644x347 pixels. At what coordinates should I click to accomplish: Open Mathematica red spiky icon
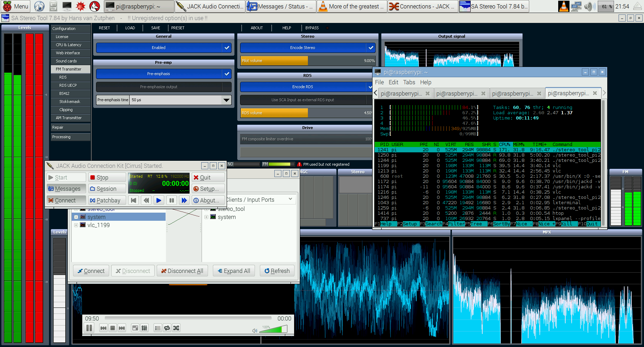[81, 6]
